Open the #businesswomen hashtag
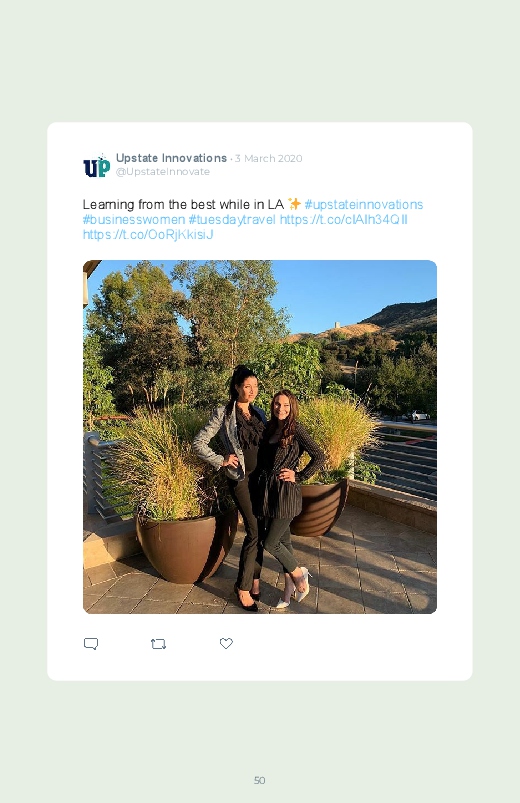The width and height of the screenshot is (520, 803). [134, 220]
